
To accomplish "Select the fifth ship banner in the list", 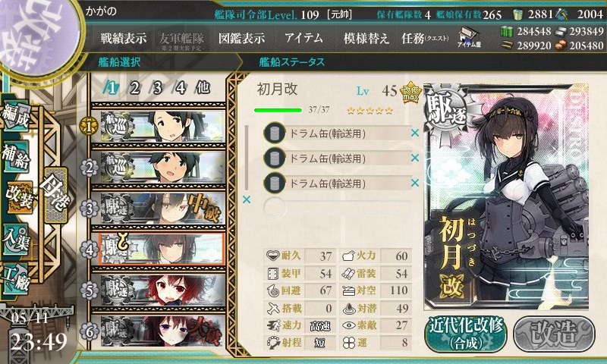I will tap(162, 290).
